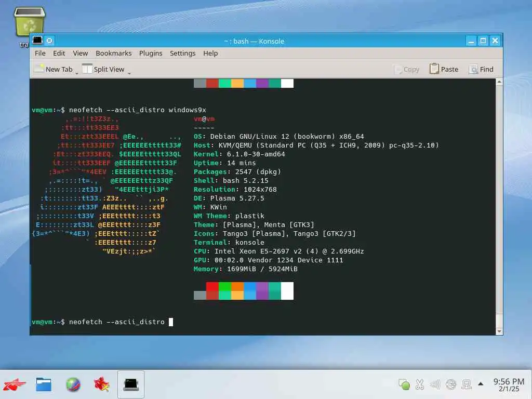532x399 pixels.
Task: Click the 'Shell: bash 5.2.15' line
Action: (231, 180)
